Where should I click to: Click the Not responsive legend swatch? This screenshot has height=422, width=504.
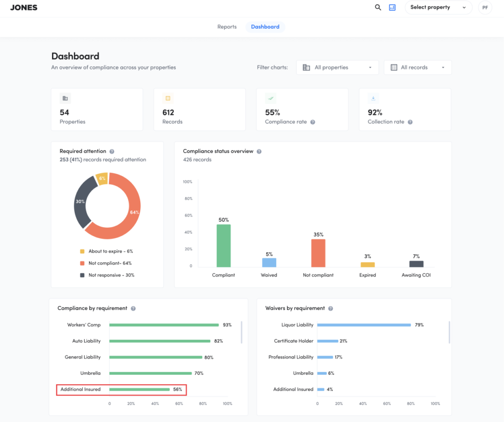[x=82, y=275]
